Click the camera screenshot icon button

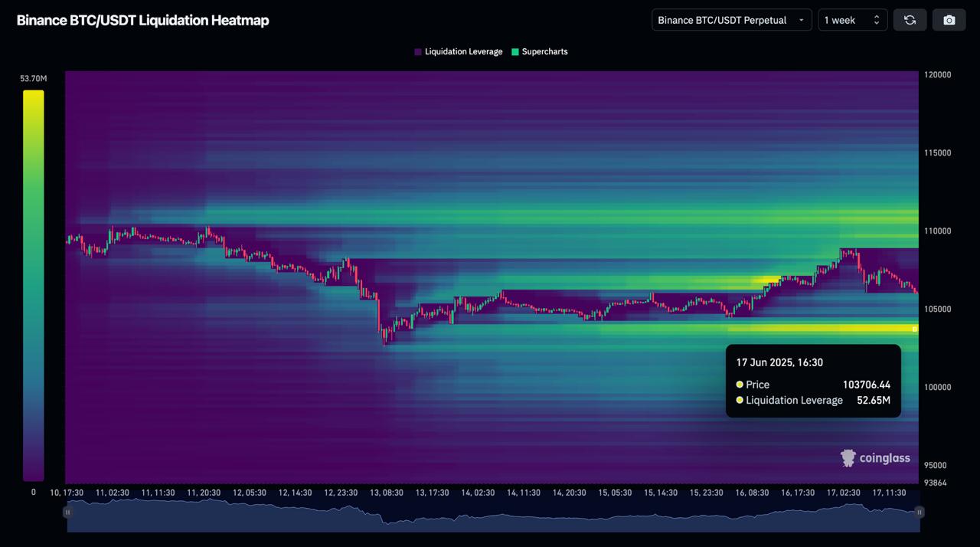pyautogui.click(x=949, y=20)
